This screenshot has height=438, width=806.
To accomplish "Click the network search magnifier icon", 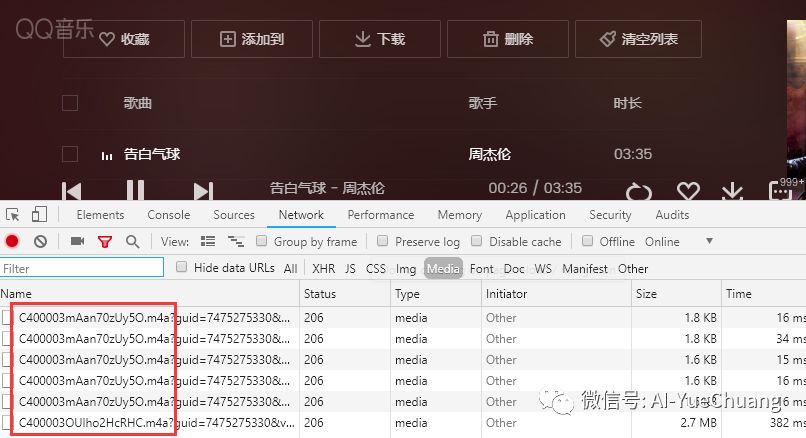I will [133, 242].
